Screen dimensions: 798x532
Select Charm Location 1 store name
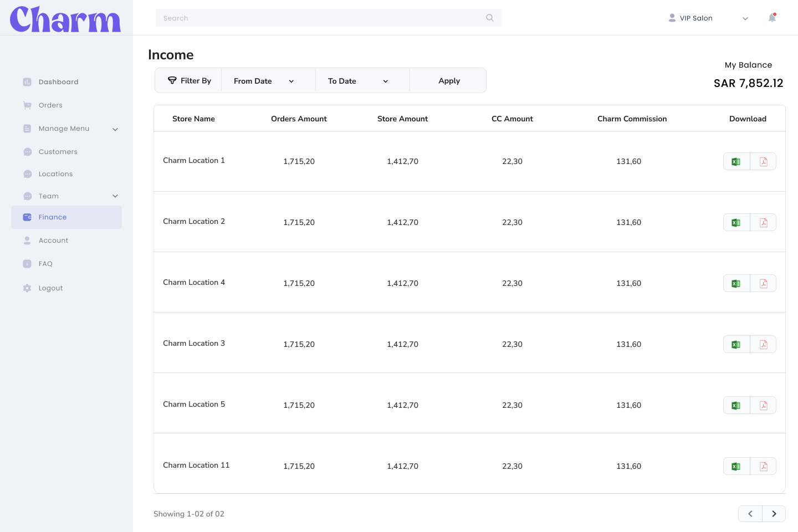point(194,160)
